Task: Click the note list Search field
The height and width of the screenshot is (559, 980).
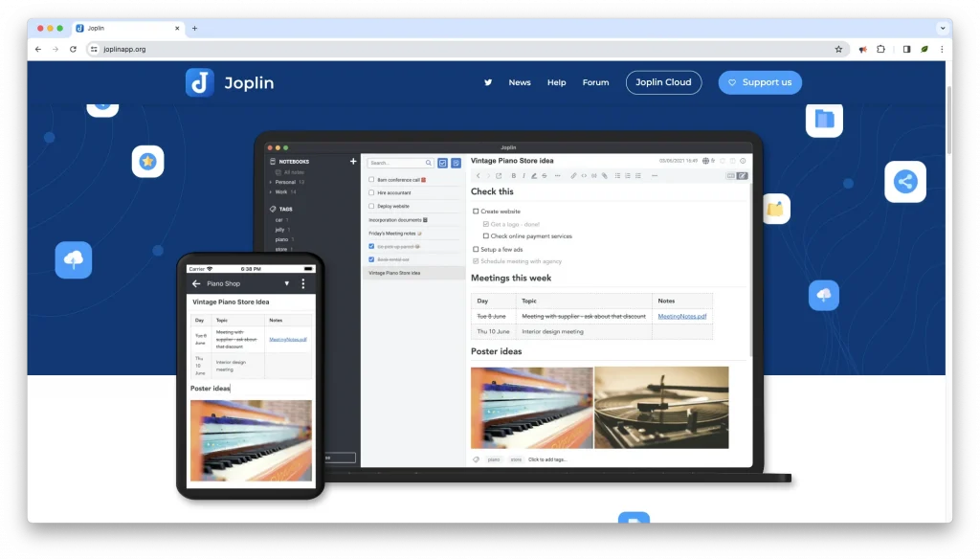Action: pos(400,163)
